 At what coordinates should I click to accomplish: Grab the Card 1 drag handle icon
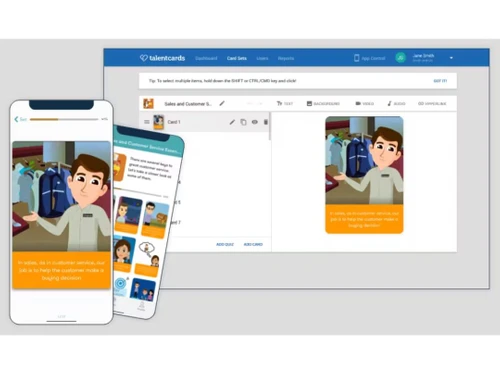pos(147,122)
